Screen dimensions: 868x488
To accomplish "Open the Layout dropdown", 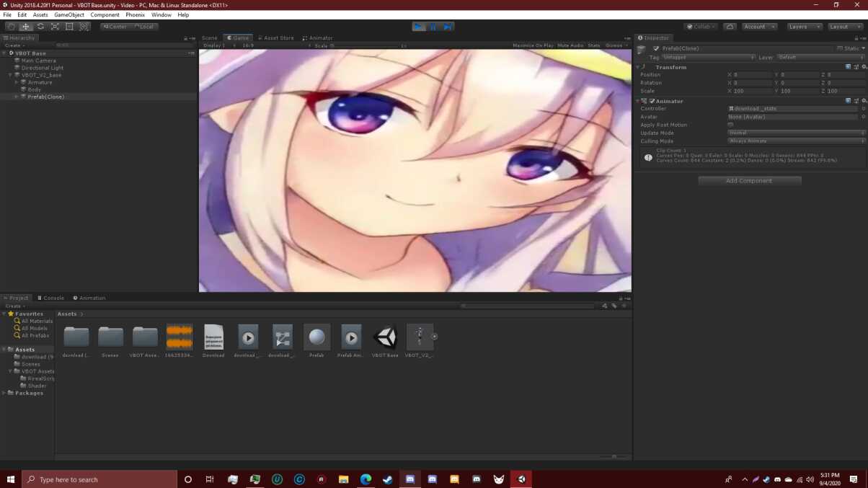I will click(843, 27).
